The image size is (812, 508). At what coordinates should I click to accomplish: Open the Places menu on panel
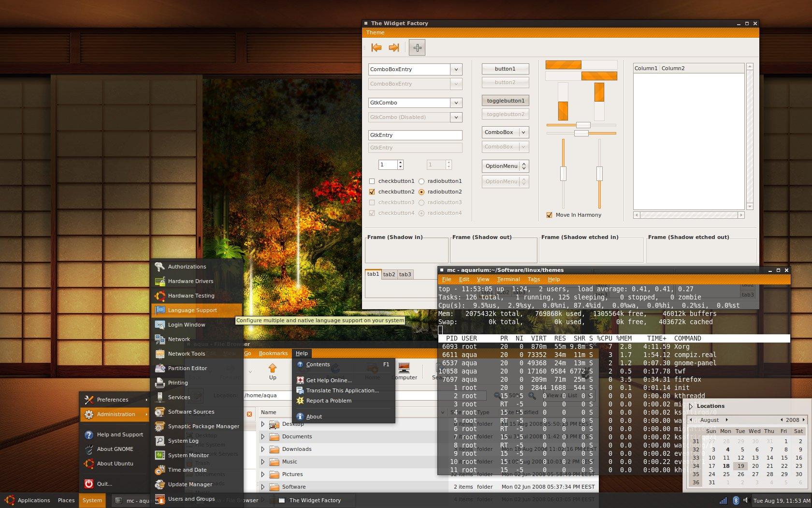[x=66, y=500]
